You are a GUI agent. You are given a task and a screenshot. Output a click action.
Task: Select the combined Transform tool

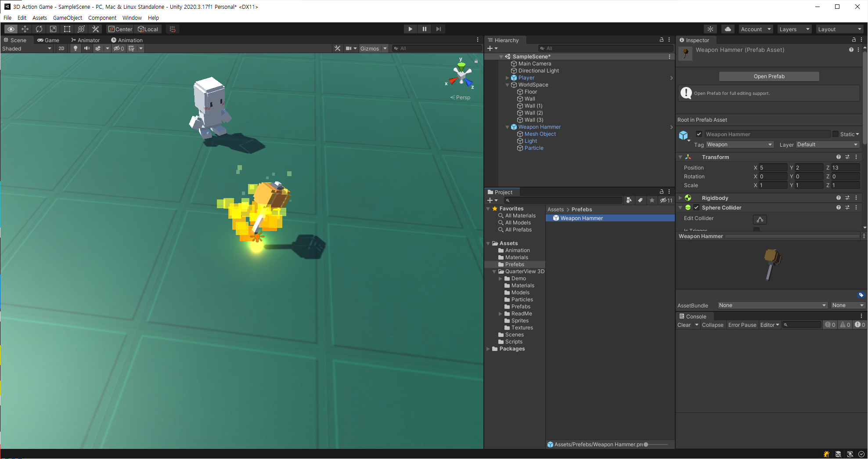81,29
